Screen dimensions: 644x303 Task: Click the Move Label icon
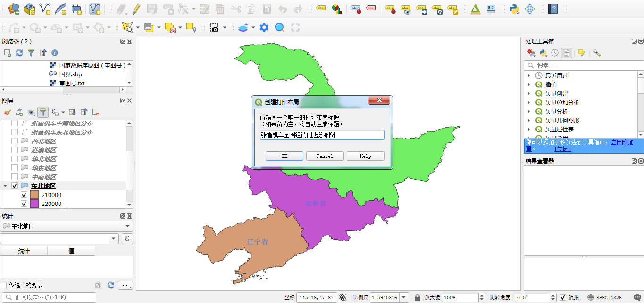click(421, 8)
